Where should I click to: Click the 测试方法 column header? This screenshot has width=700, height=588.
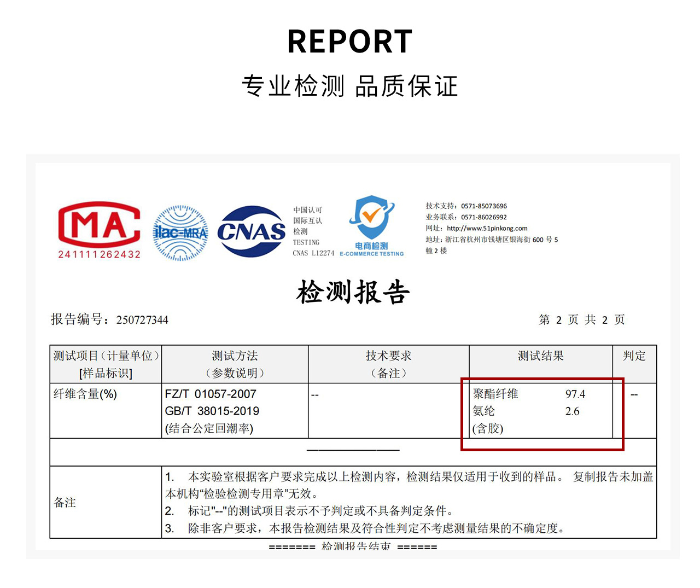[235, 356]
